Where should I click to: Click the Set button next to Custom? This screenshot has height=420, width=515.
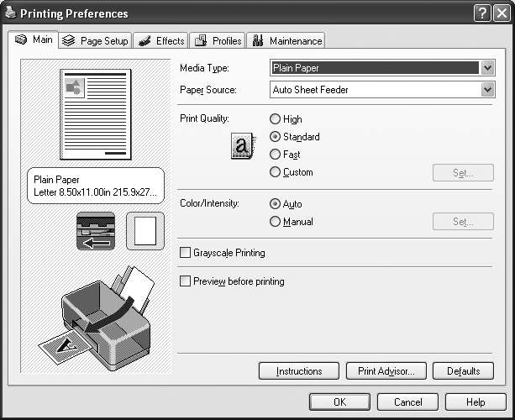click(463, 173)
